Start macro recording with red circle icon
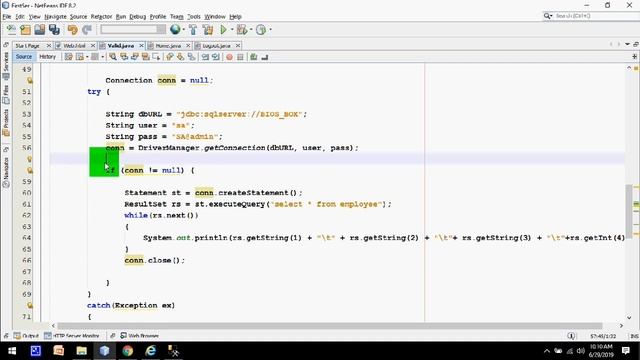 (x=229, y=57)
